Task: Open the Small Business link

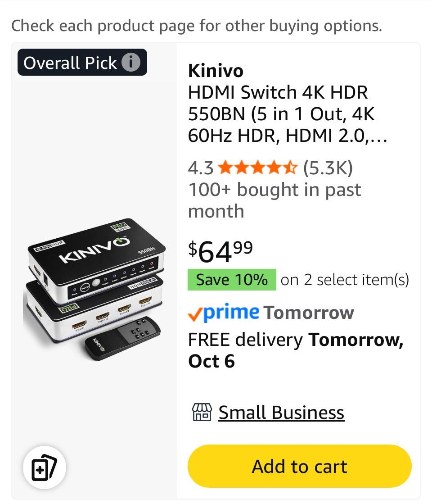Action: 281,412
